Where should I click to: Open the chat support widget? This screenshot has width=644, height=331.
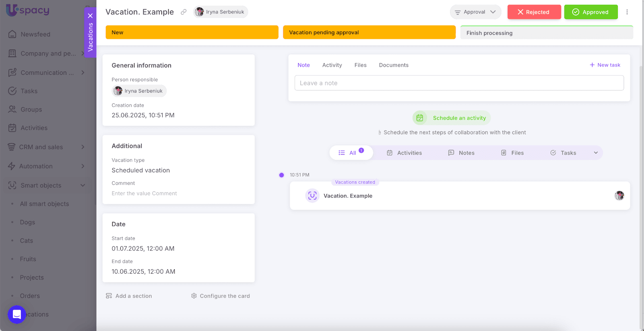[17, 314]
